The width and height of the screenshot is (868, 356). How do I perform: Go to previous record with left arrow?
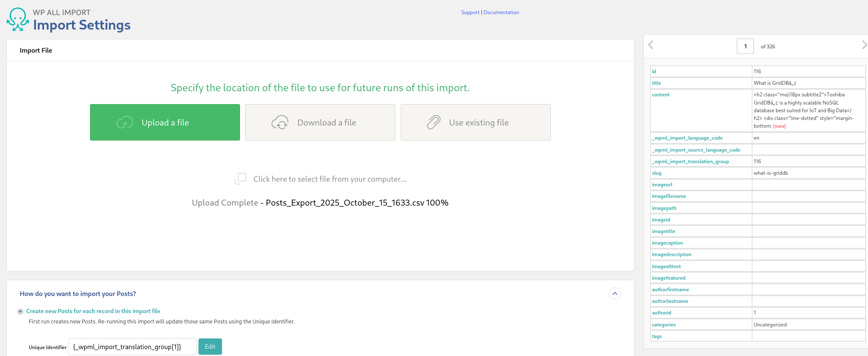pyautogui.click(x=651, y=45)
